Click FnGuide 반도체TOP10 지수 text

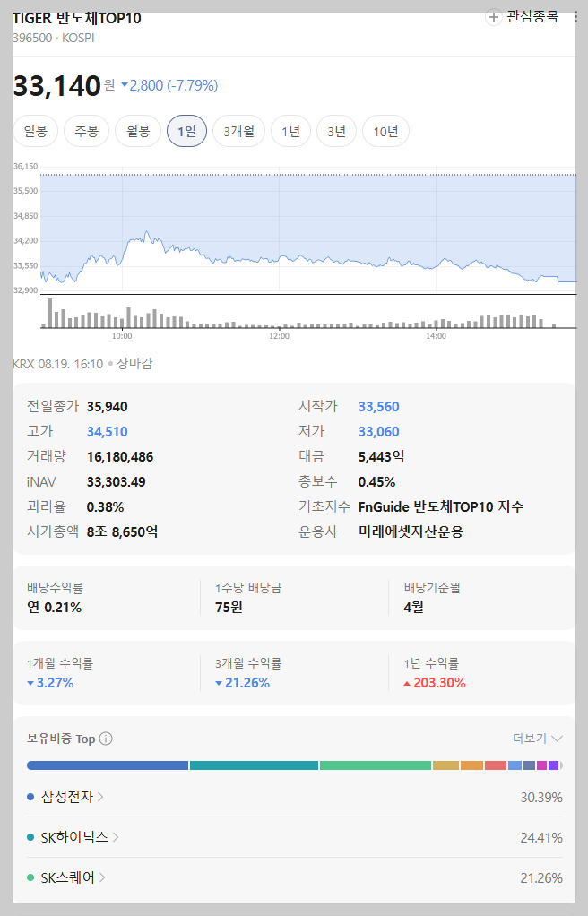[441, 506]
